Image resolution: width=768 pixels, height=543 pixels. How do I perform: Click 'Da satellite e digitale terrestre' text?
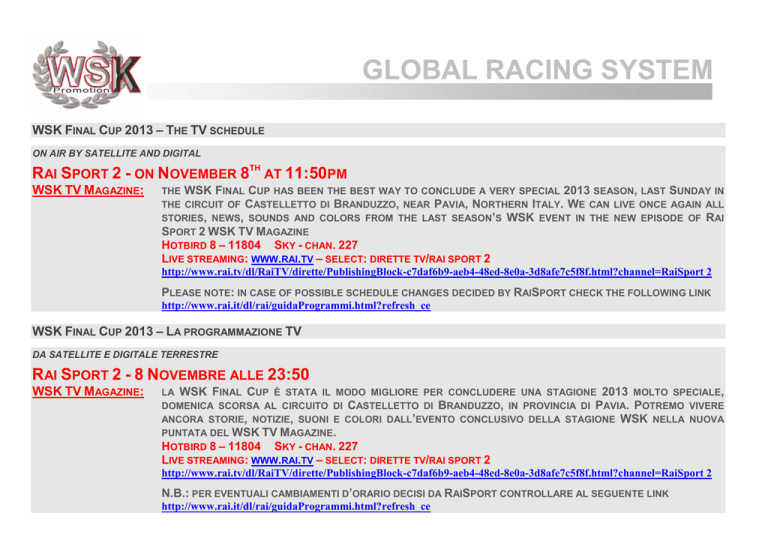click(125, 354)
